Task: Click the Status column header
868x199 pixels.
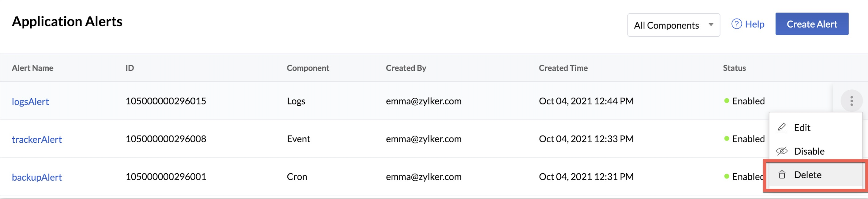Action: (x=734, y=68)
